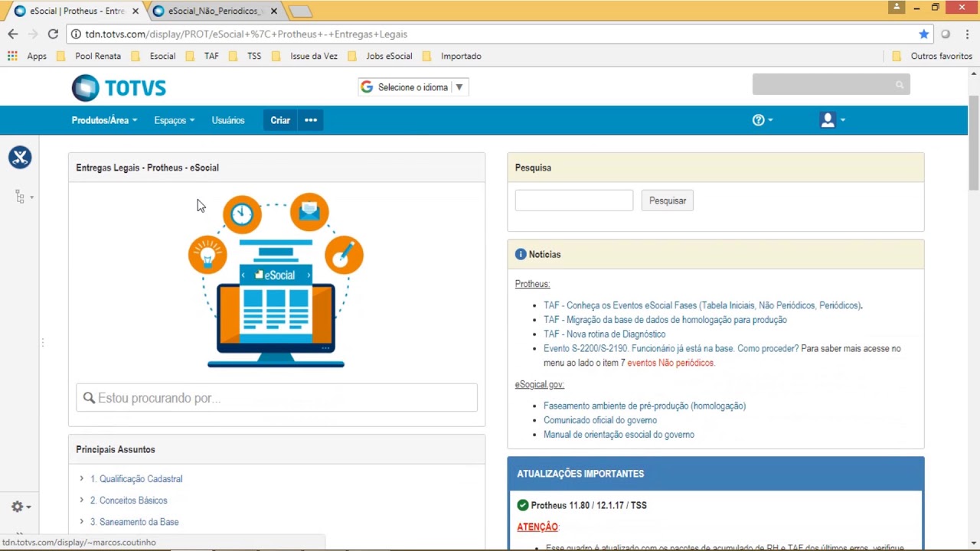This screenshot has width=980, height=551.
Task: Click the crossed tools sidebar icon
Action: coord(20,157)
